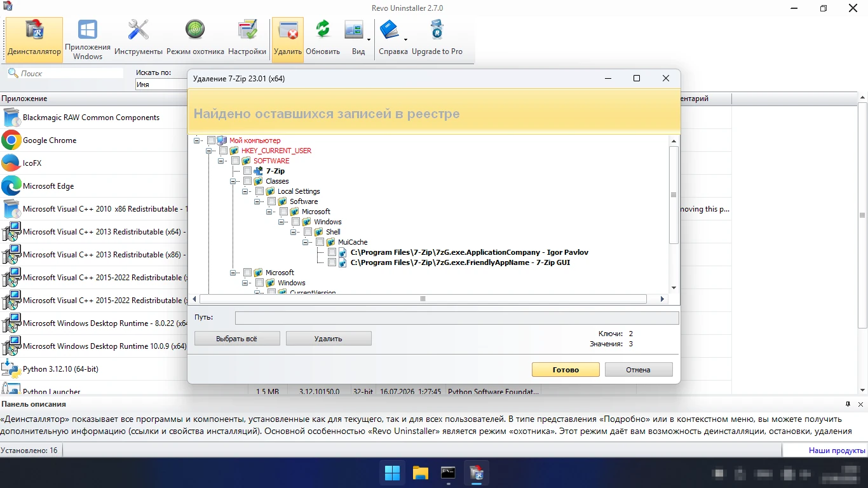Click the registry tree horizontal scrollbar thumb

coord(423,299)
